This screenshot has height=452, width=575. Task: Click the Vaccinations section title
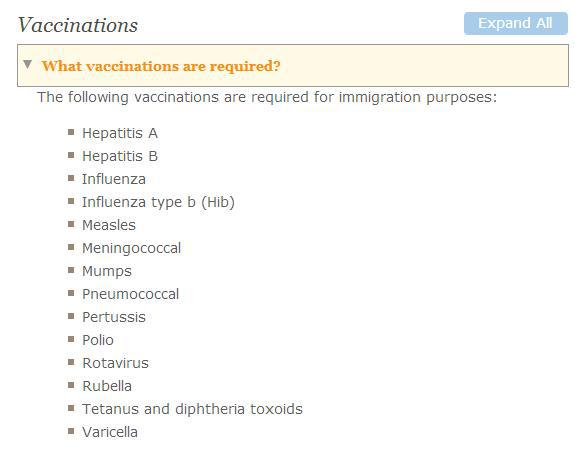click(x=78, y=25)
